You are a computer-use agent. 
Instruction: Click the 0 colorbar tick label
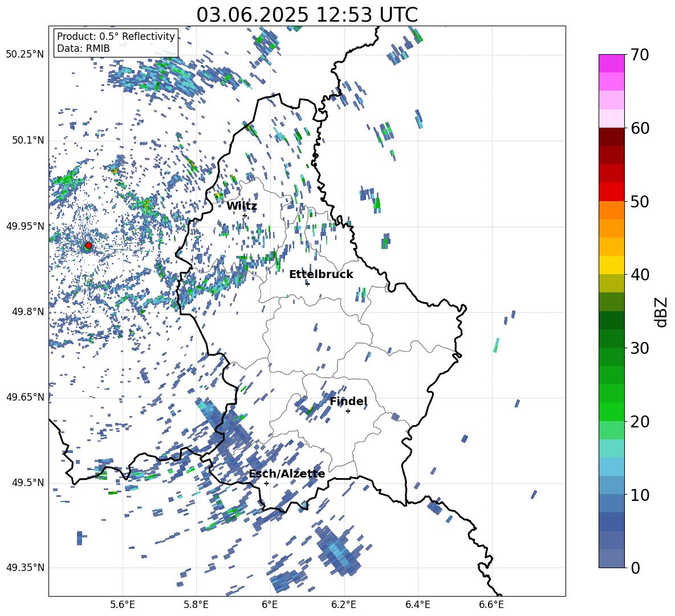pos(635,568)
